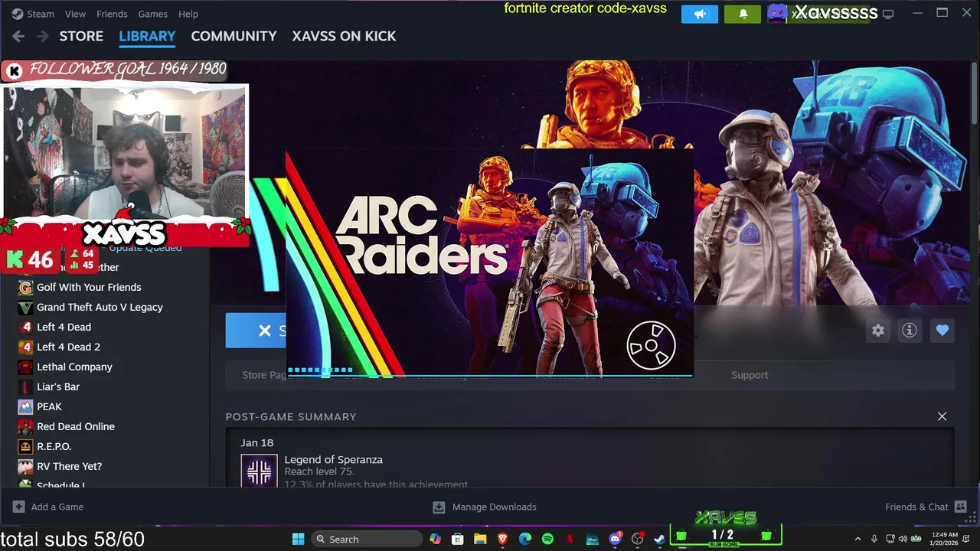Viewport: 980px width, 551px height.
Task: Open the Games menu
Action: point(152,14)
